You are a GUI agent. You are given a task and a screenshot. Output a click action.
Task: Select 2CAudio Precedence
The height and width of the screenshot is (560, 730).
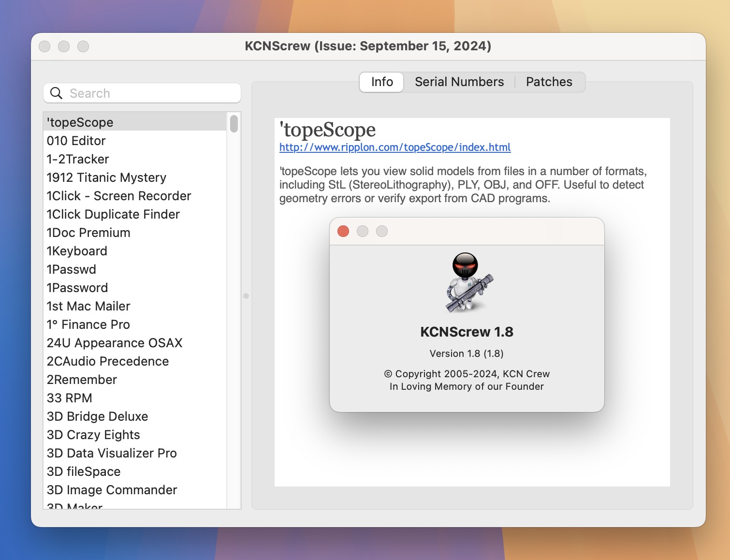pos(135,361)
